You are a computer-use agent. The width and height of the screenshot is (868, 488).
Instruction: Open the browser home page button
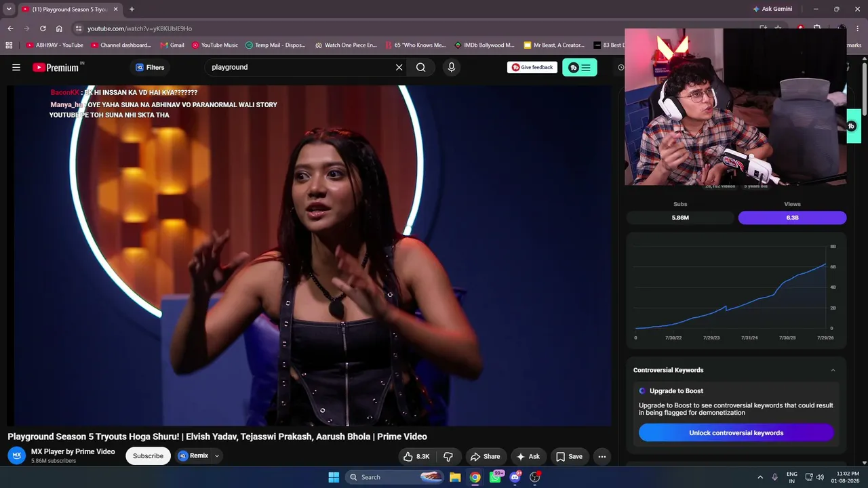tap(59, 28)
